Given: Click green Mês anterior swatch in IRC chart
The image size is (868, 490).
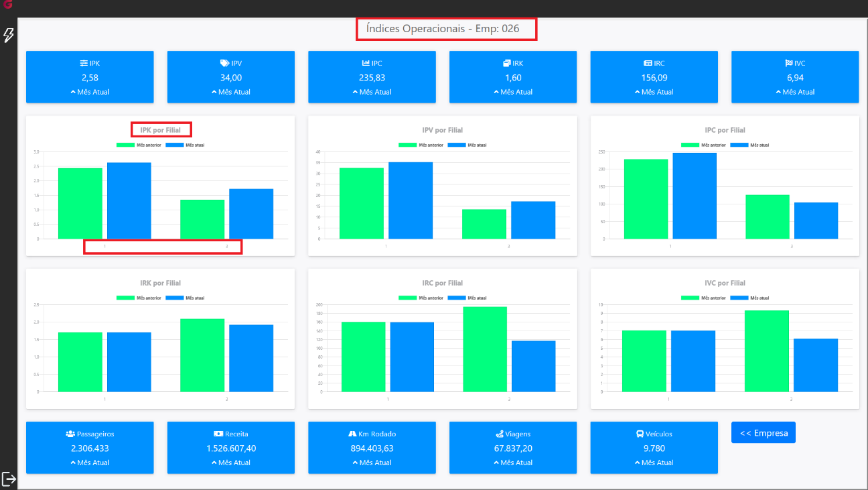Looking at the screenshot, I should 407,298.
